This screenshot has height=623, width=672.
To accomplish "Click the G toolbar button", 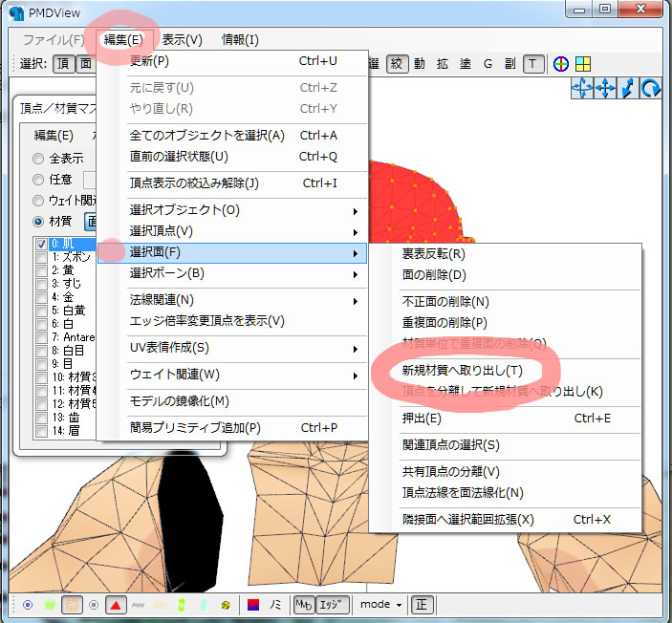I will coord(488,64).
